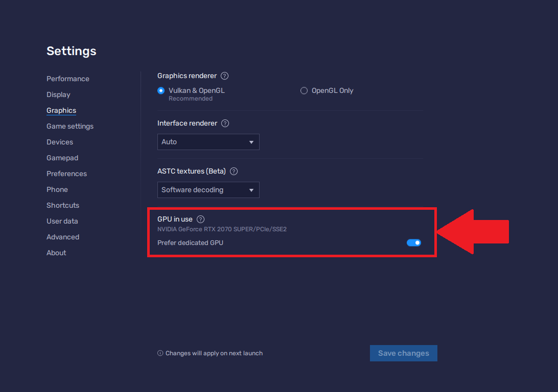Go to Game settings section

pyautogui.click(x=70, y=126)
